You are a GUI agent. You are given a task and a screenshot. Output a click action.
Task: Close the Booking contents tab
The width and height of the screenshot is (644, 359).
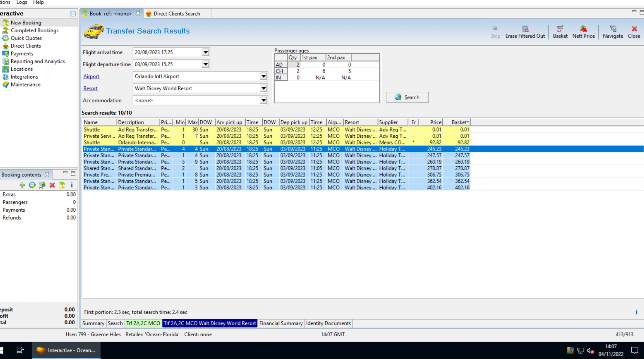(x=47, y=175)
